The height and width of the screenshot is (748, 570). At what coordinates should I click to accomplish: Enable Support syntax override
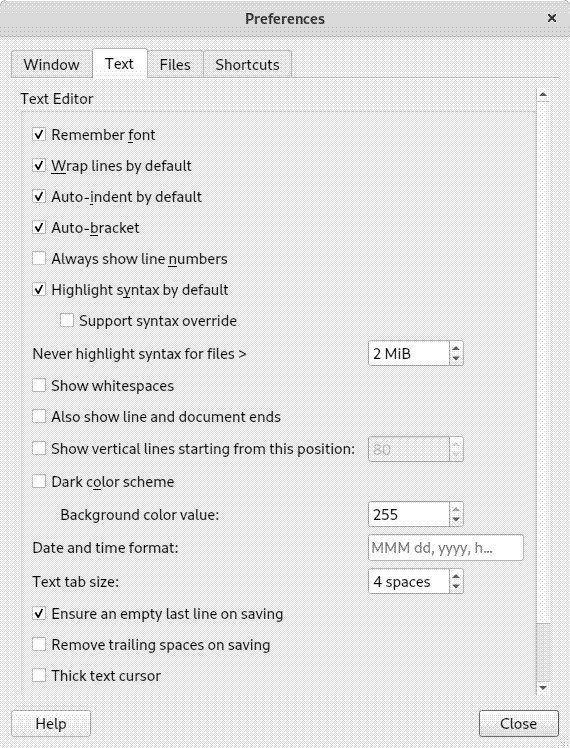[x=67, y=321]
